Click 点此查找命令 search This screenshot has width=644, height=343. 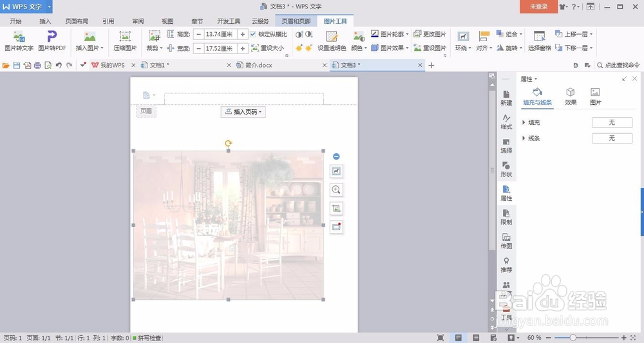(618, 65)
